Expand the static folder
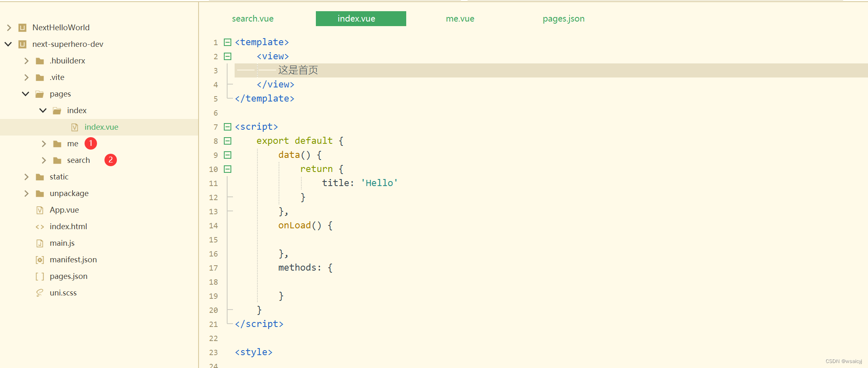This screenshot has width=868, height=368. [x=26, y=177]
